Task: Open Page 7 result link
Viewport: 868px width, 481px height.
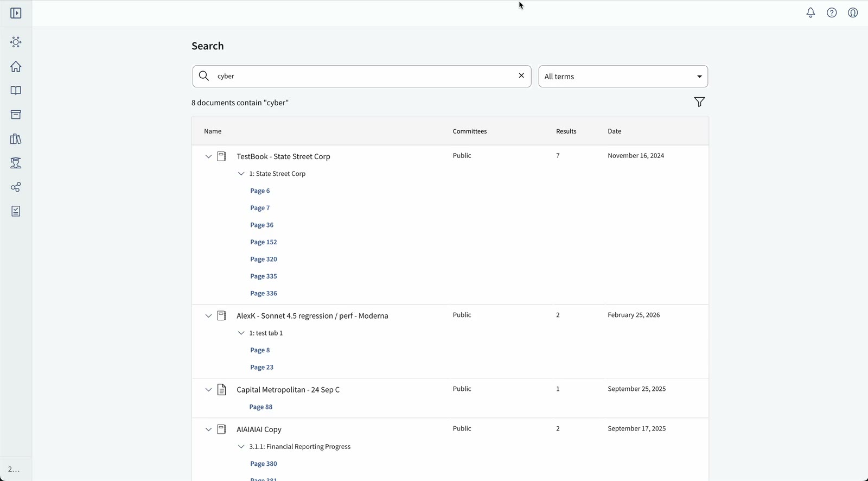Action: pyautogui.click(x=260, y=208)
